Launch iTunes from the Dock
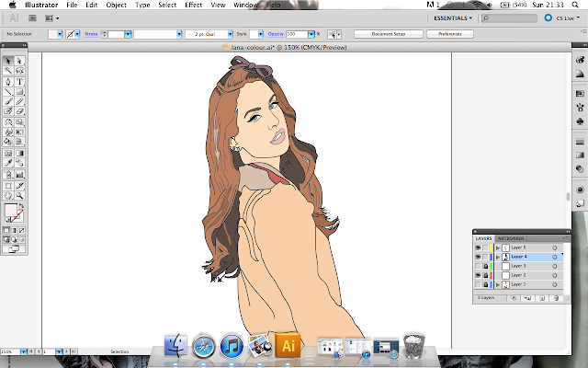 click(x=232, y=347)
